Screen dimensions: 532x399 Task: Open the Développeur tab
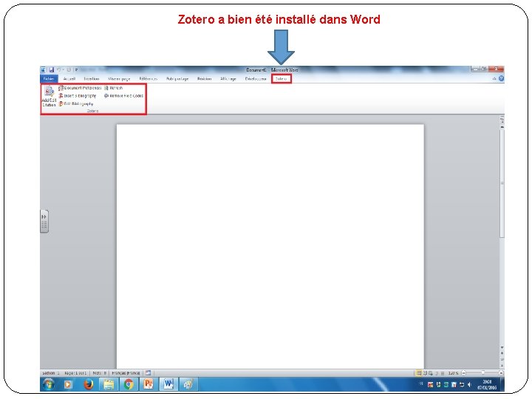point(256,79)
